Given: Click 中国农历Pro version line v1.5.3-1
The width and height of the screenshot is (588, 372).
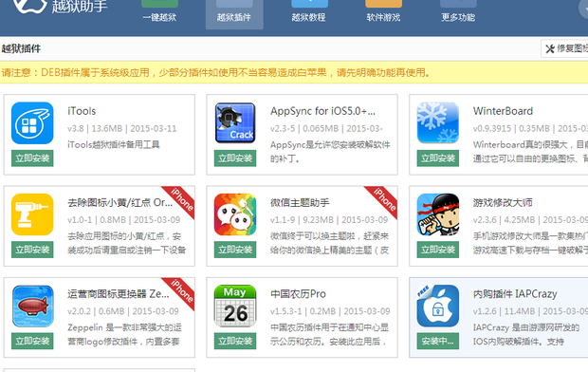Looking at the screenshot, I should pyautogui.click(x=330, y=311).
